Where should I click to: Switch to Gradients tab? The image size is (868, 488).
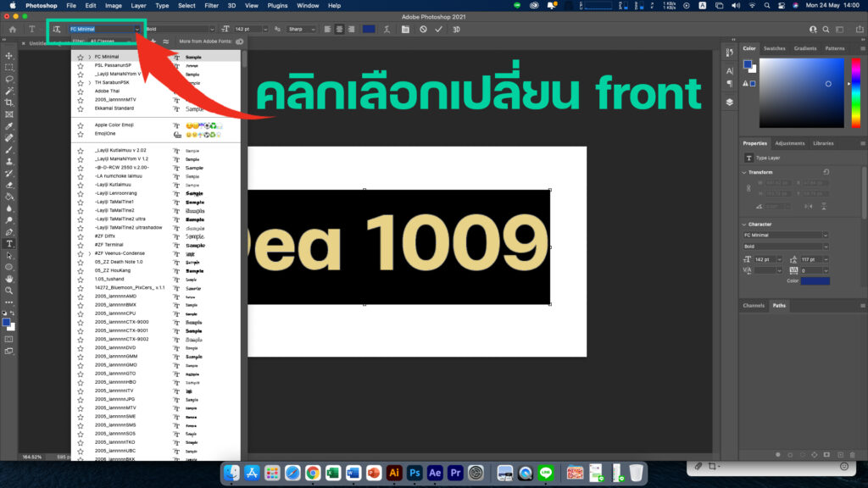(805, 48)
